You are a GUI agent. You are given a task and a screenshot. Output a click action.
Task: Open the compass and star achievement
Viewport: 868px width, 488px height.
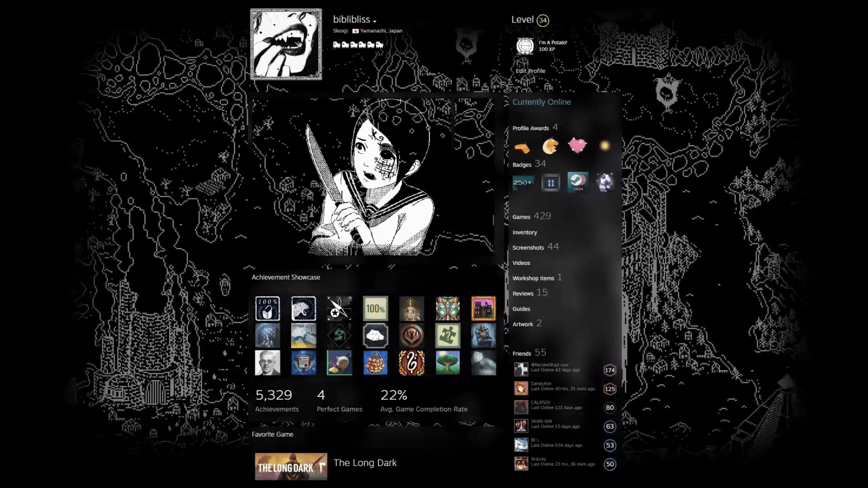click(340, 308)
